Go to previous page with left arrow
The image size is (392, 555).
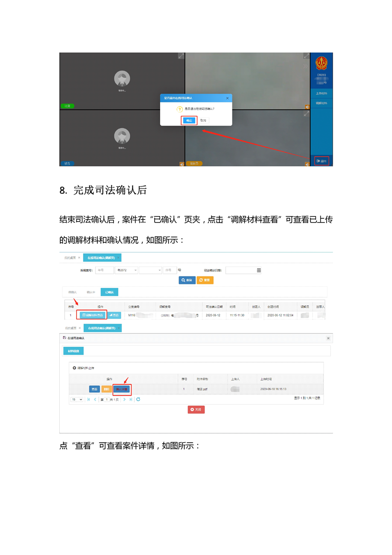tap(95, 400)
